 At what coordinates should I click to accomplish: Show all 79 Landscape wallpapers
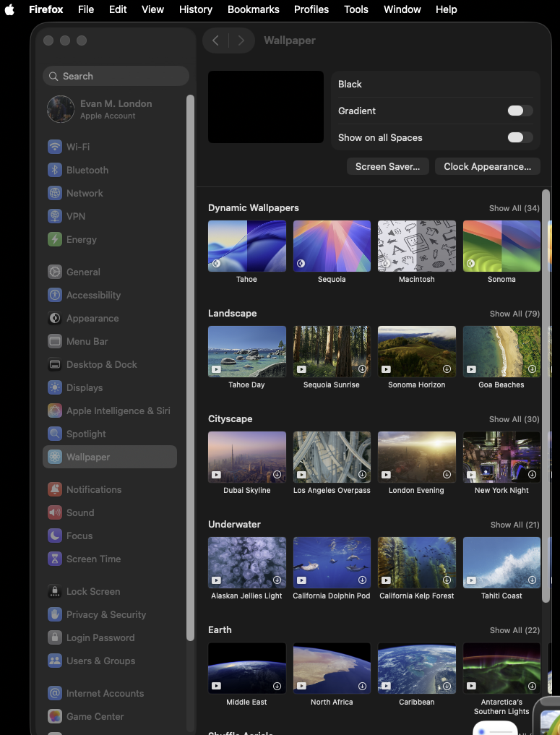(x=514, y=314)
